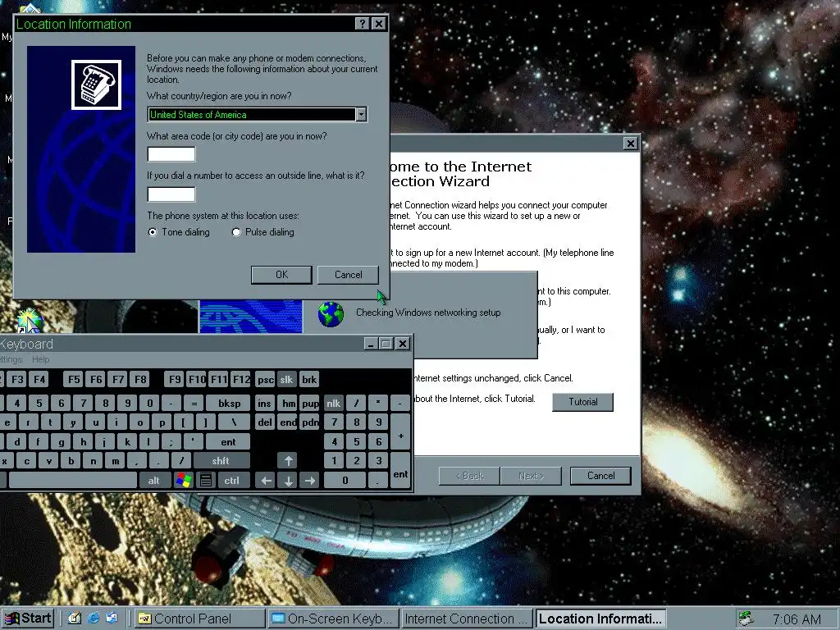Tap the backslash key
840x630 pixels.
tap(234, 422)
